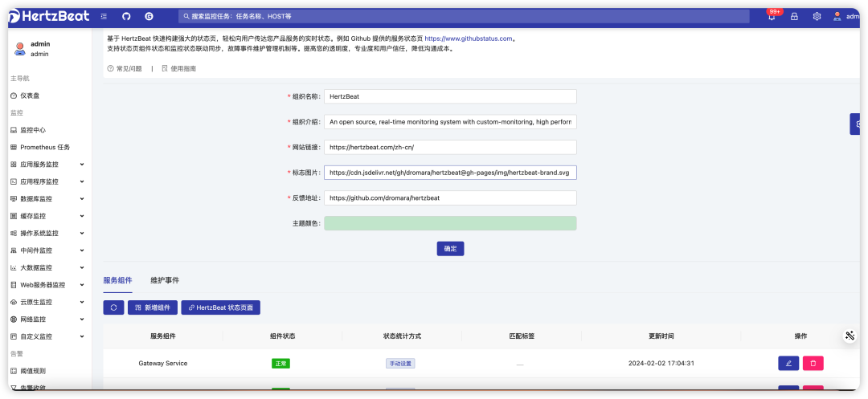Click the green 正常 status tag for Gateway Service
This screenshot has width=868, height=399.
tap(280, 364)
